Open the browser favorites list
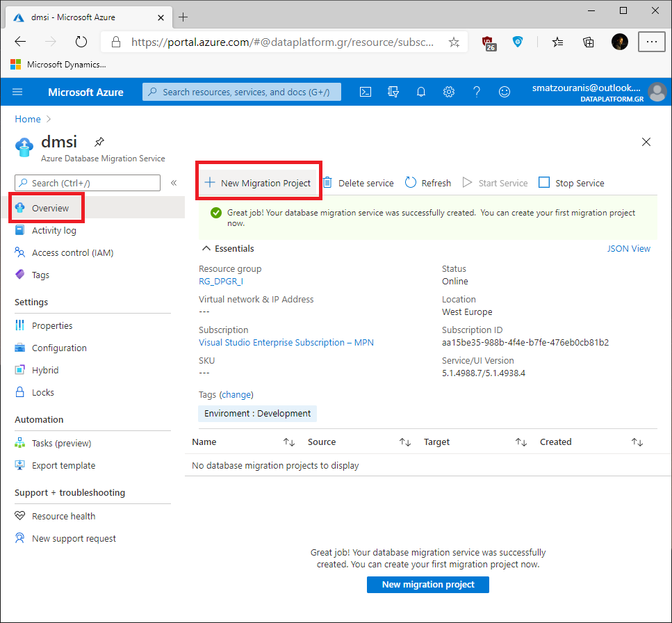The width and height of the screenshot is (672, 623). [557, 42]
